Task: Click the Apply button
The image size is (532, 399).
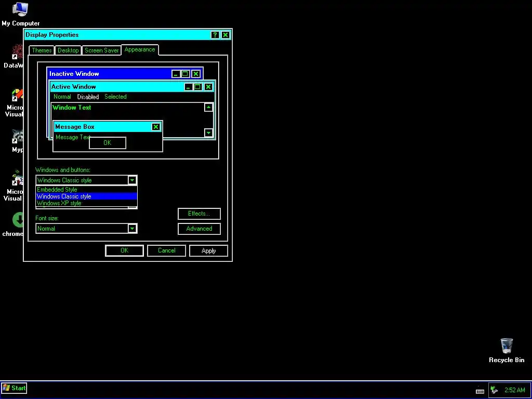Action: (x=208, y=250)
